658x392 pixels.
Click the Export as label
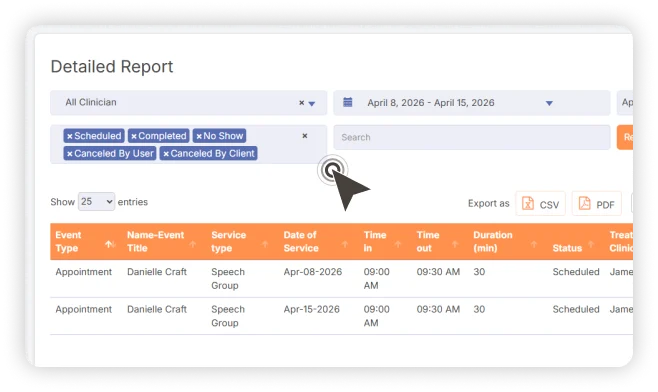[488, 204]
